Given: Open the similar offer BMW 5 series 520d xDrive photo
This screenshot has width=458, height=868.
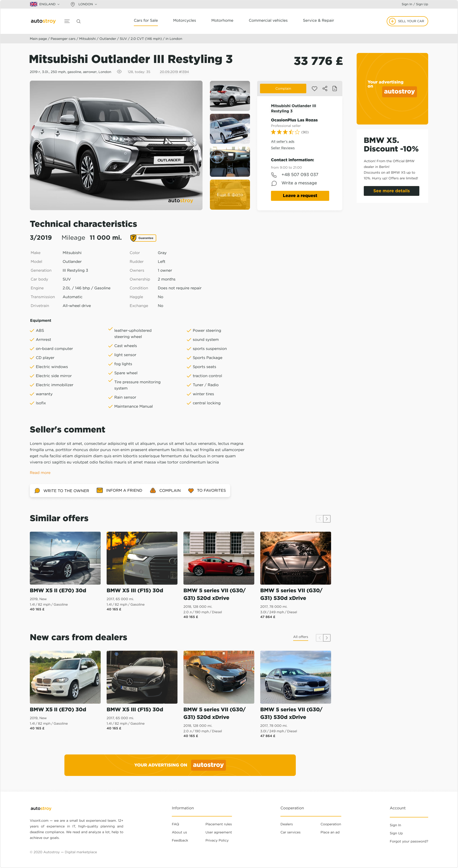Looking at the screenshot, I should (x=219, y=558).
